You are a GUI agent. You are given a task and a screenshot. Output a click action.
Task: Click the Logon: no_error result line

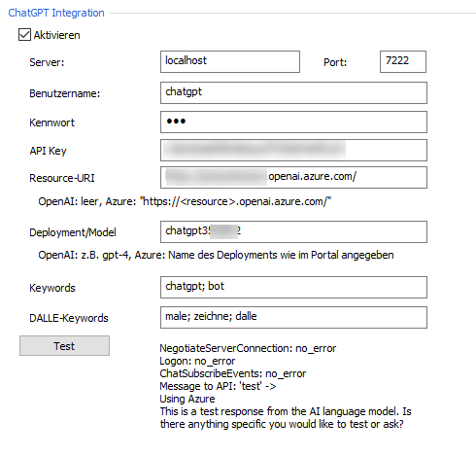pos(197,361)
